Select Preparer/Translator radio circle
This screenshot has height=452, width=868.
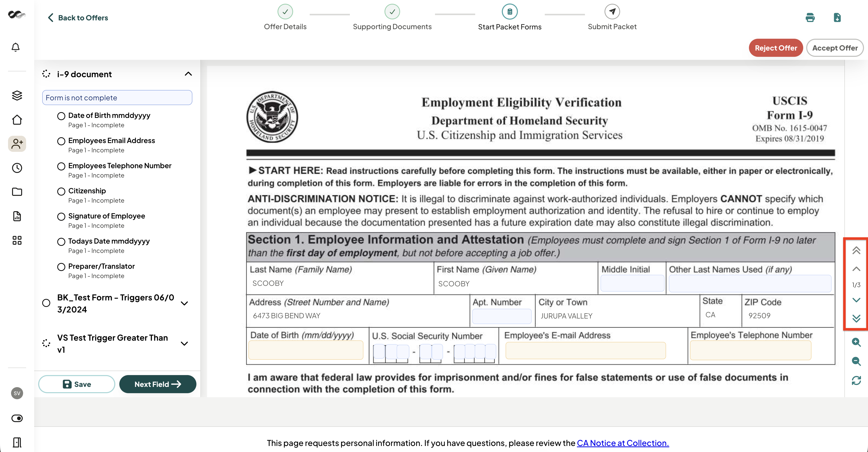click(61, 267)
